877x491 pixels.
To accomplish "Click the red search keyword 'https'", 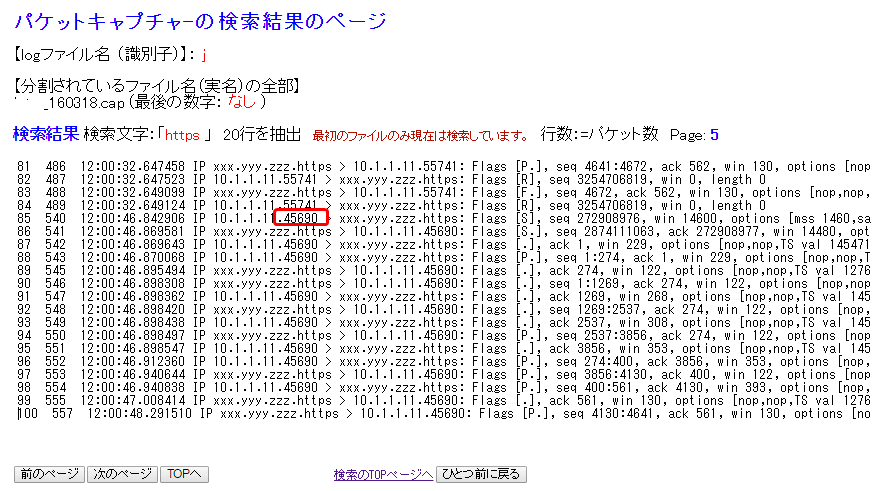I will point(183,135).
